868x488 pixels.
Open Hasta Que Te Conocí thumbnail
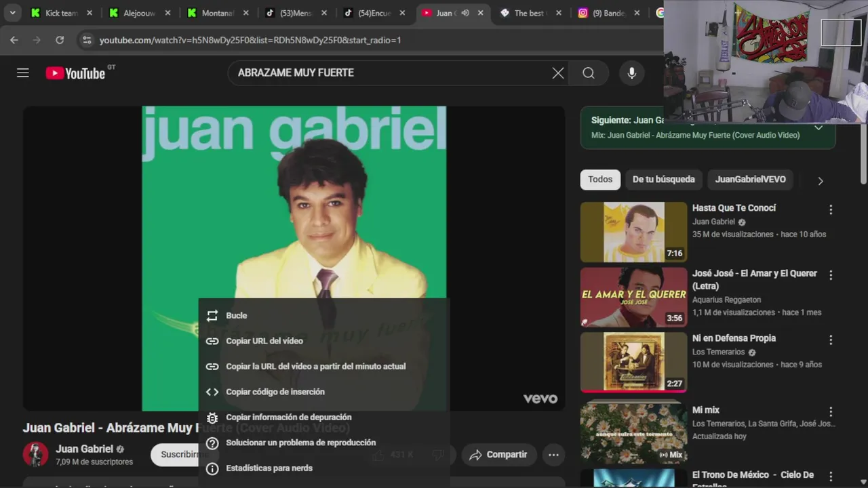(633, 232)
